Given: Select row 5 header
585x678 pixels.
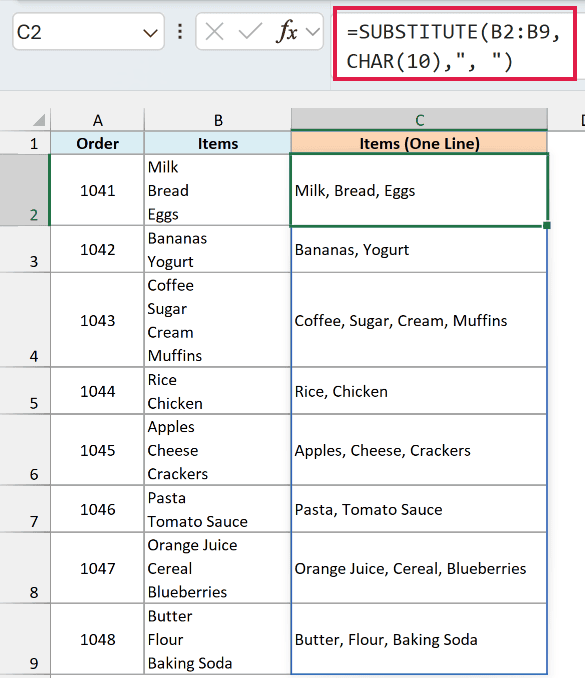Looking at the screenshot, I should coord(25,391).
